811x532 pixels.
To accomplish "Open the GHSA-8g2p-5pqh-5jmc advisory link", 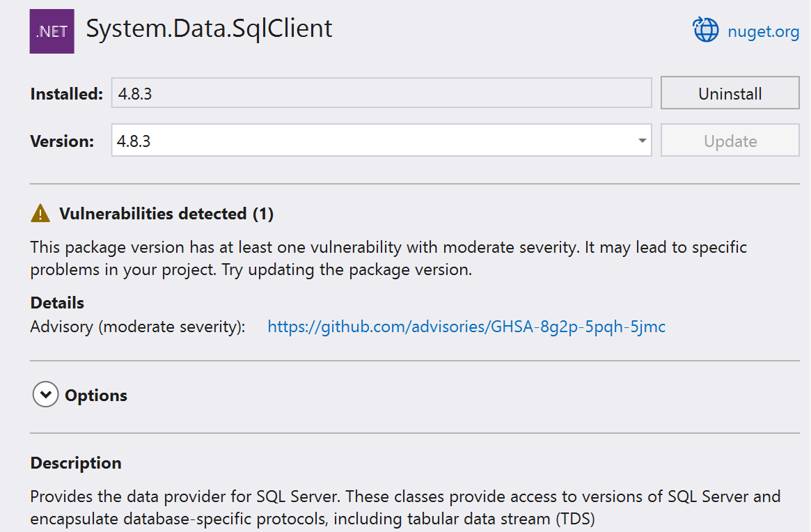I will point(466,327).
